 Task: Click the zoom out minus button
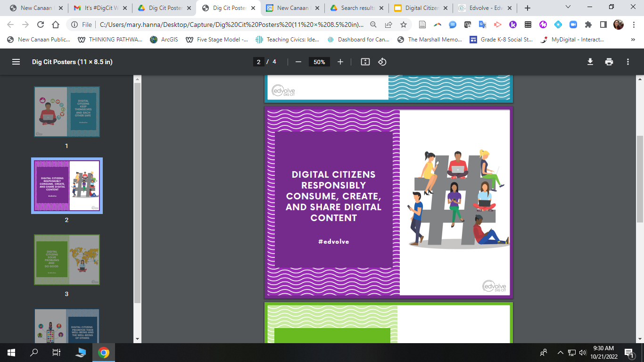tap(298, 62)
